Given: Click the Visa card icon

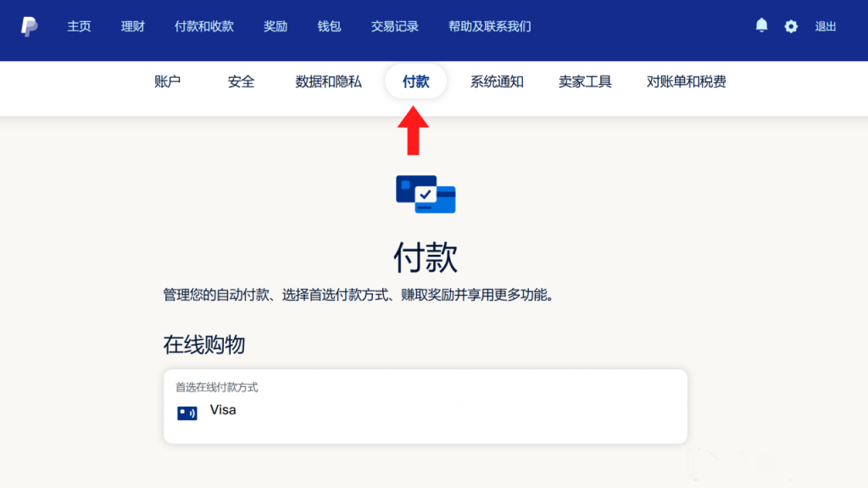Looking at the screenshot, I should (x=187, y=413).
